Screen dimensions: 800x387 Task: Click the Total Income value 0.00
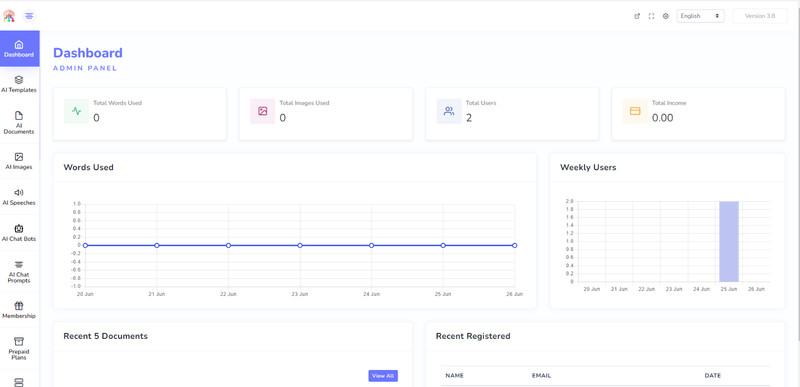tap(662, 118)
